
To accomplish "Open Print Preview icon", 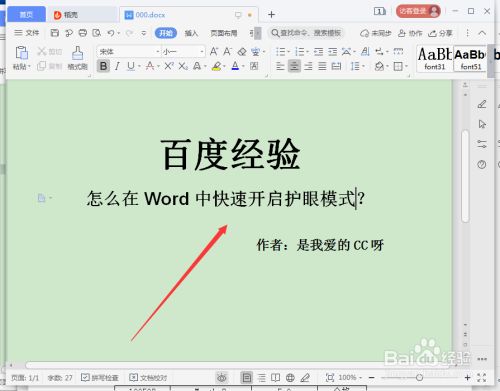I will coord(97,33).
